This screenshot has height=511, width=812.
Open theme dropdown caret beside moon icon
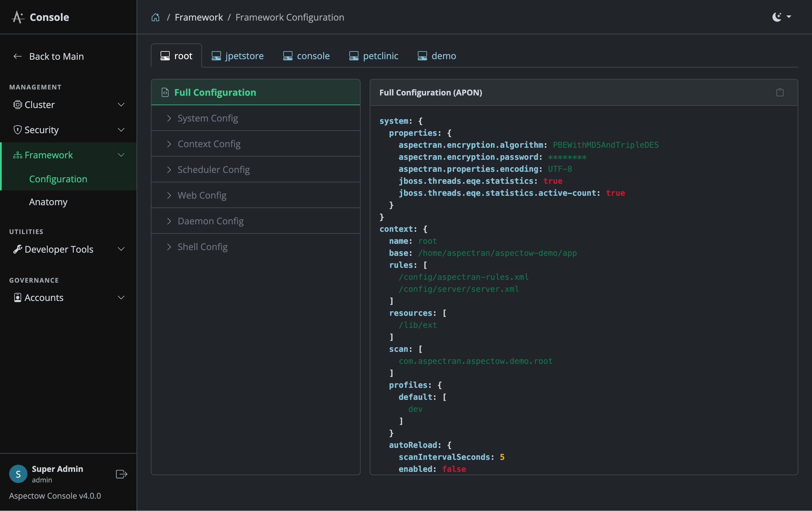tap(789, 17)
